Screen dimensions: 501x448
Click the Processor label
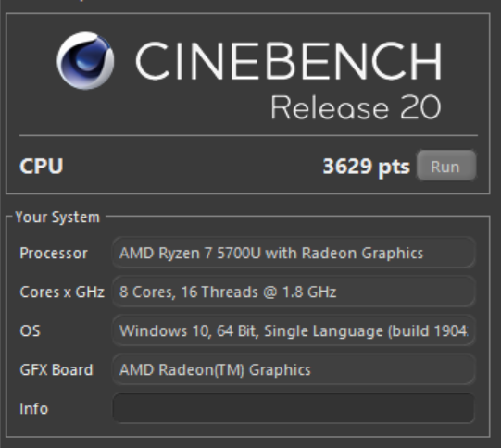(54, 254)
